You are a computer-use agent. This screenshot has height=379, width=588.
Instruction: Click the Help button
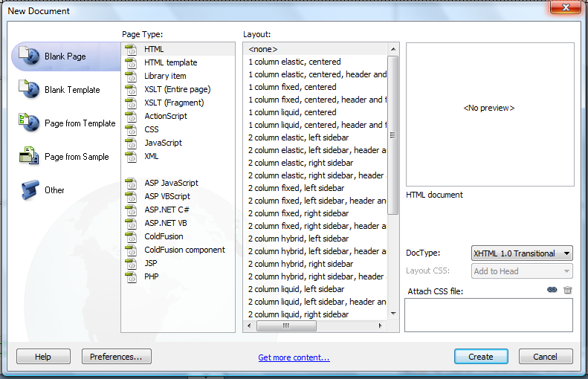point(43,357)
